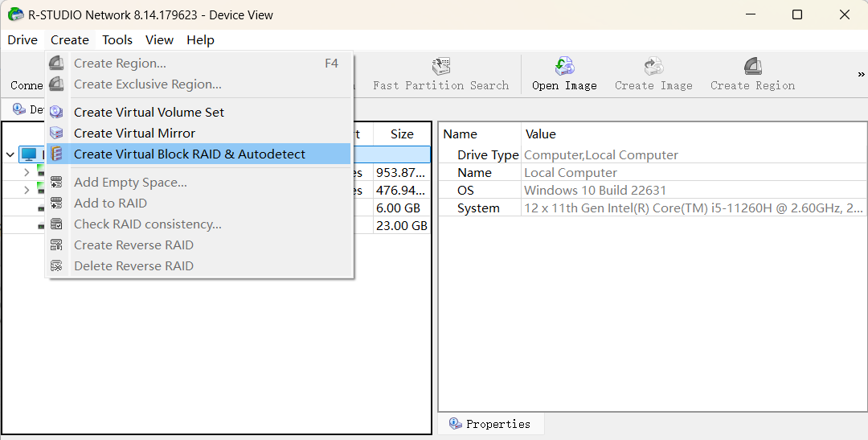The width and height of the screenshot is (868, 440).
Task: Click the Virtual Block RAID icon
Action: (56, 154)
